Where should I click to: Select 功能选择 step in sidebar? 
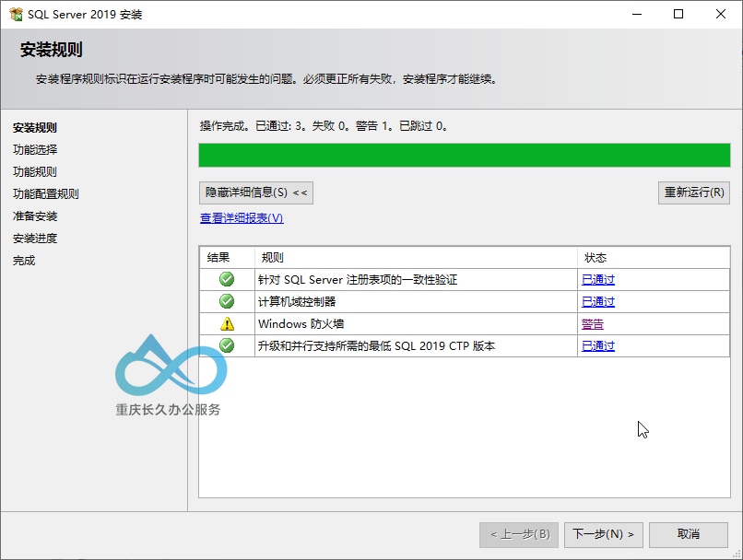(35, 149)
